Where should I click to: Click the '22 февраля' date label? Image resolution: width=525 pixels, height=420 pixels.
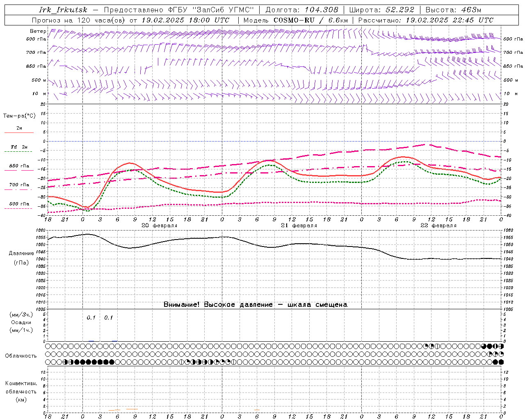[438, 226]
